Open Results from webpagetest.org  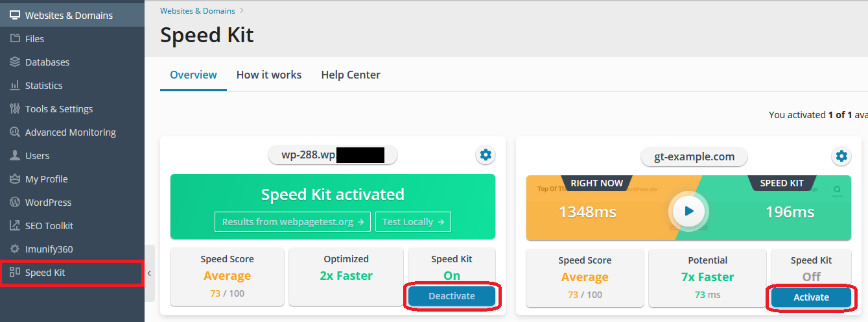pyautogui.click(x=293, y=221)
